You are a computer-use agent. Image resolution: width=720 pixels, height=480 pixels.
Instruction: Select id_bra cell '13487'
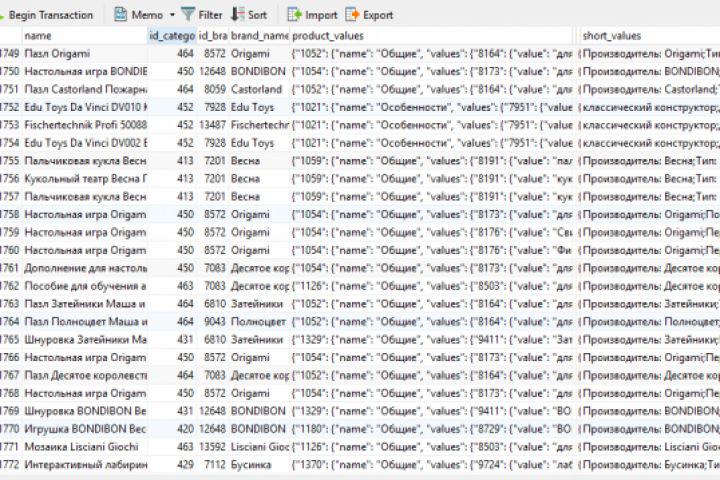coord(213,125)
